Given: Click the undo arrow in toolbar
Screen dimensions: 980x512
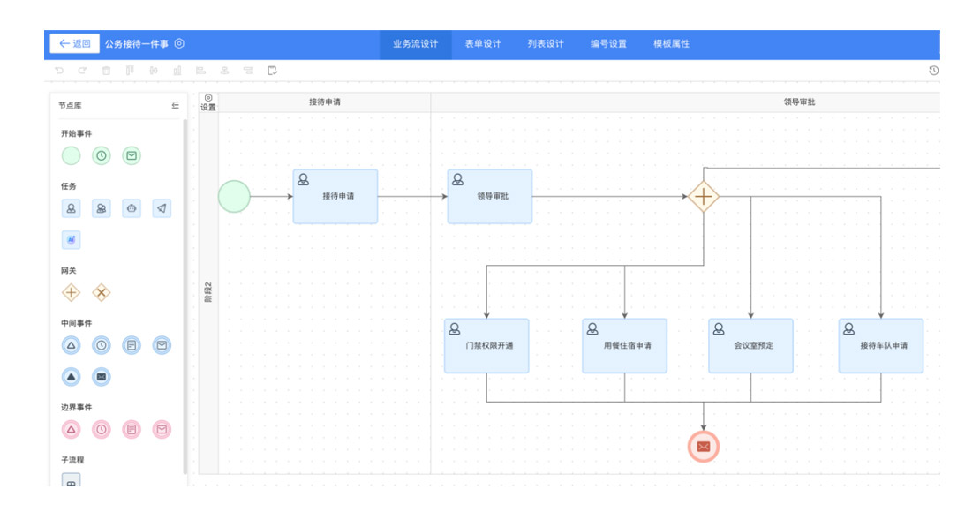Looking at the screenshot, I should tap(59, 71).
